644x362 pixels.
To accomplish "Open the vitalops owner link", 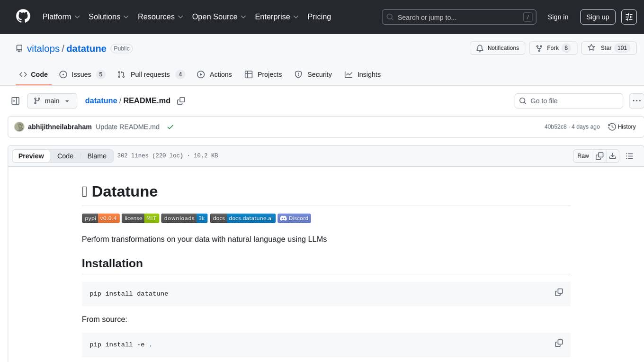I will coord(44,48).
